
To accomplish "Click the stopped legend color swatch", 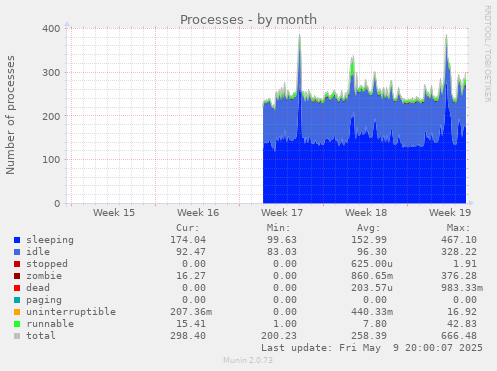I will [x=17, y=264].
